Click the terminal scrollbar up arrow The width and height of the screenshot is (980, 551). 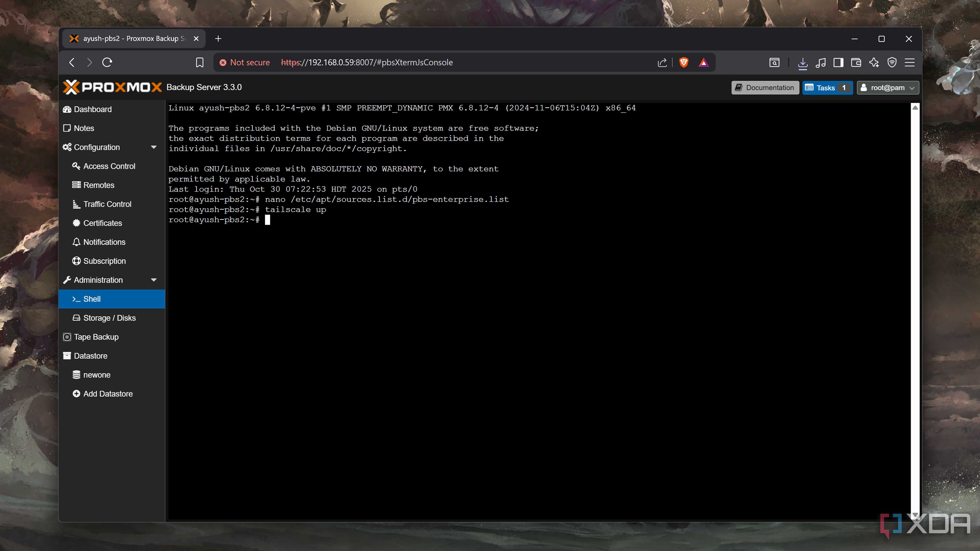coord(915,108)
